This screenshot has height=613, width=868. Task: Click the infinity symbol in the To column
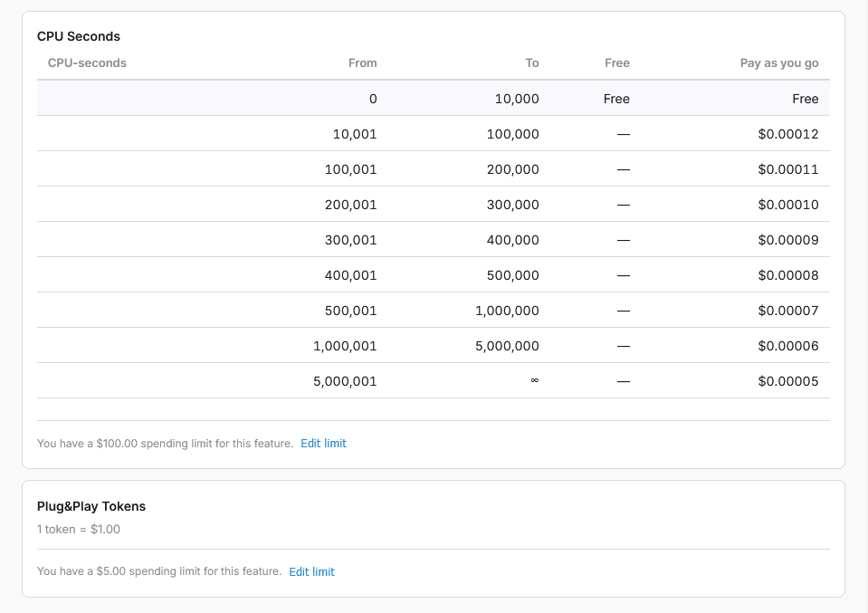point(535,380)
